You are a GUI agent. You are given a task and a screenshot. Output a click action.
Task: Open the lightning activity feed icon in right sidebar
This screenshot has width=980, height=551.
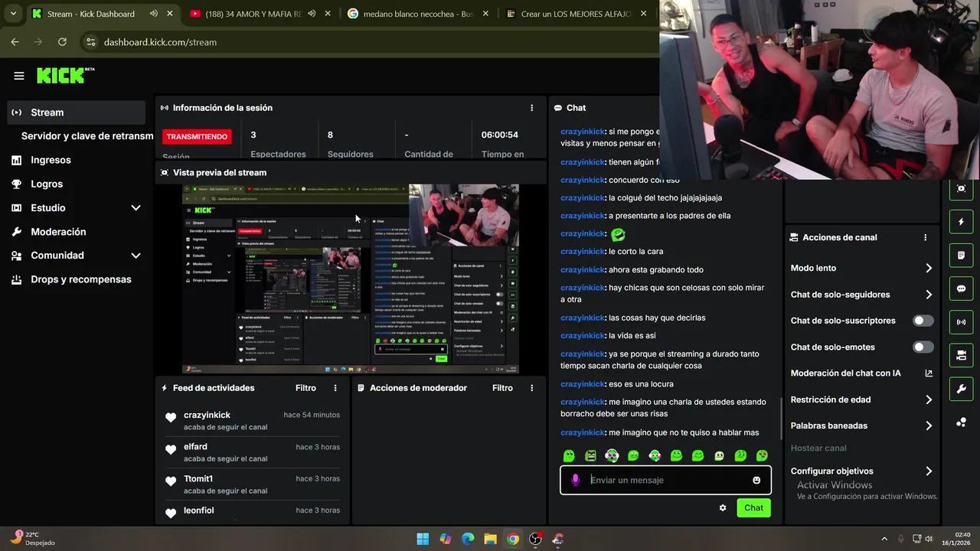961,222
